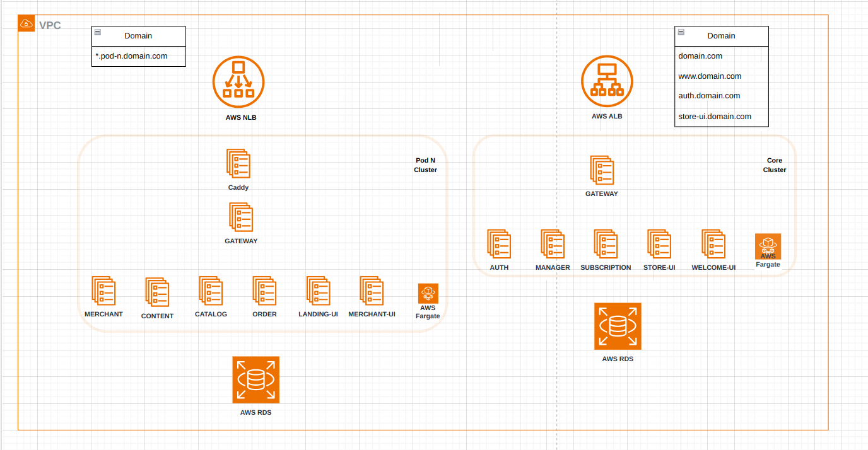Select the store-ui.domain.com table row
The height and width of the screenshot is (450, 868).
click(721, 117)
